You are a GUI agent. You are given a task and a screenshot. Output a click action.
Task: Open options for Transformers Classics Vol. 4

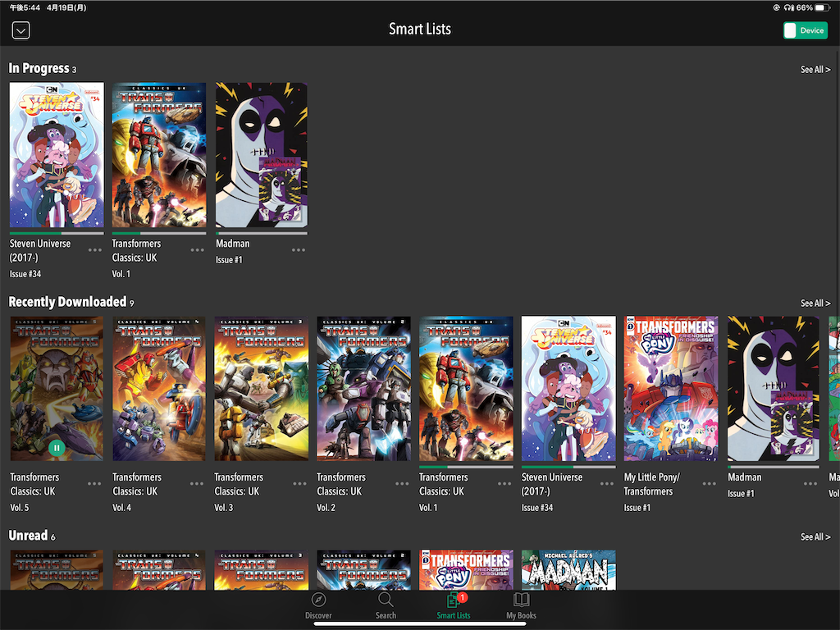point(197,483)
